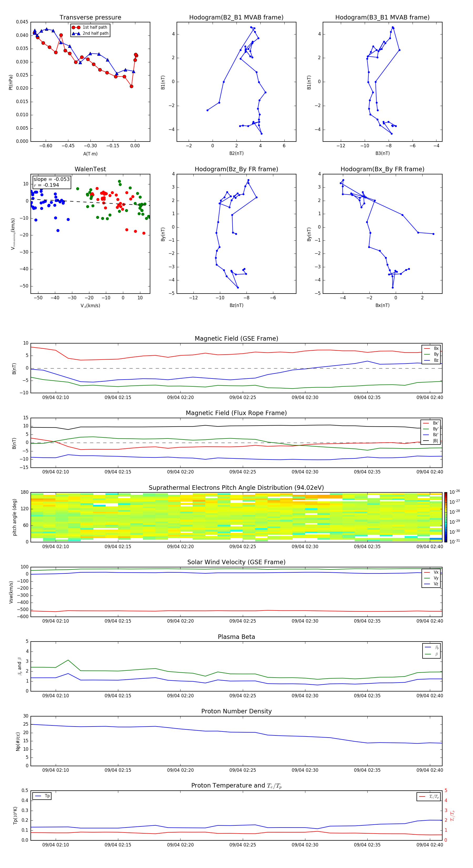Viewport: 473px width, 868px height.
Task: Select 'Vz' in the solar wind legend
Action: (x=431, y=584)
